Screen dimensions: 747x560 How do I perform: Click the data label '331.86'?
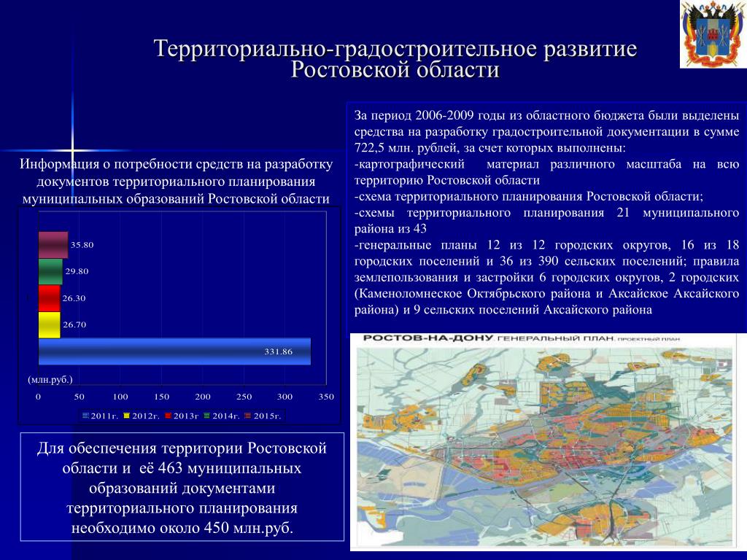(278, 351)
